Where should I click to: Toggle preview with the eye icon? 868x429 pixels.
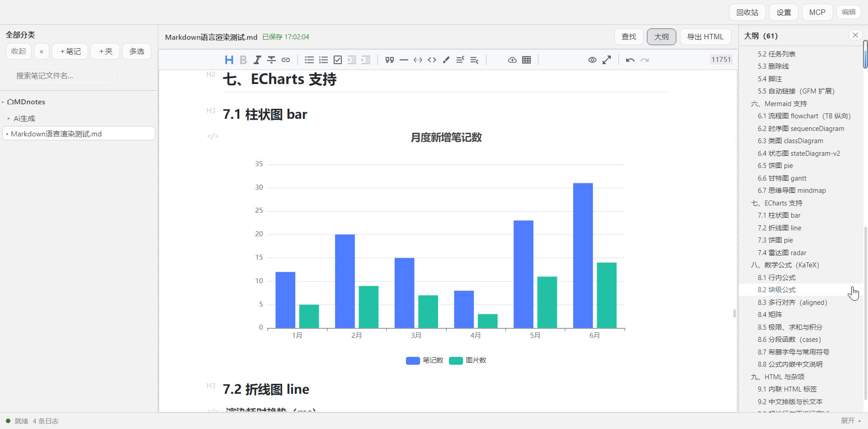point(592,60)
